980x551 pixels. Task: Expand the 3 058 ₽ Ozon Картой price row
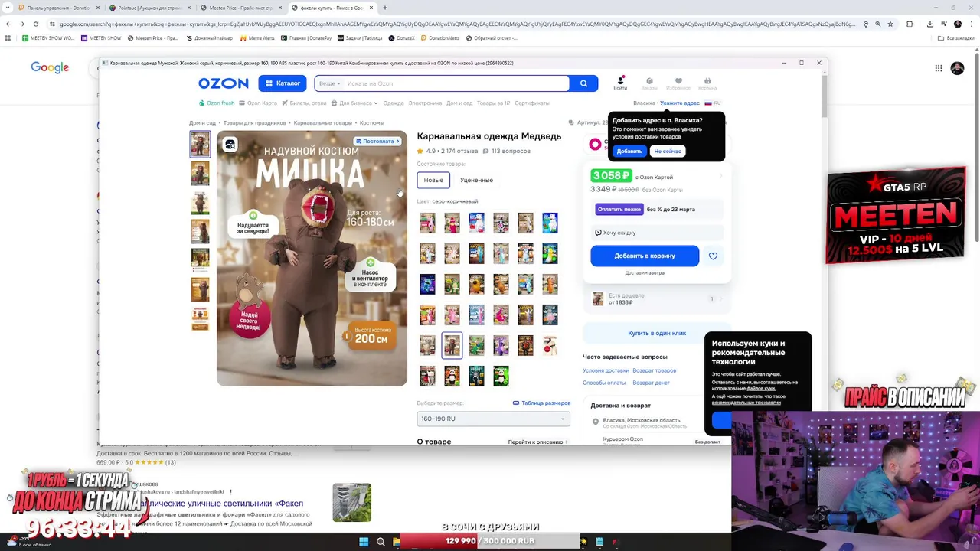[657, 176]
